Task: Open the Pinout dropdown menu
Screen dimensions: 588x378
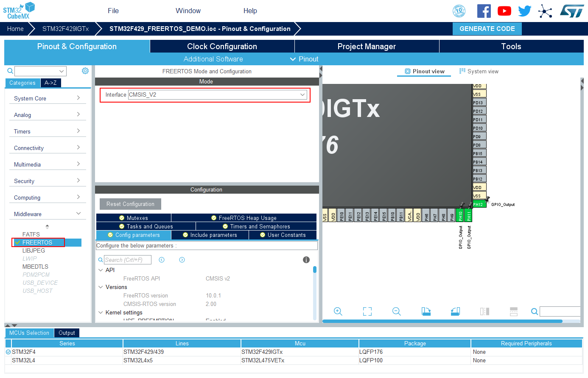Action: pos(304,59)
